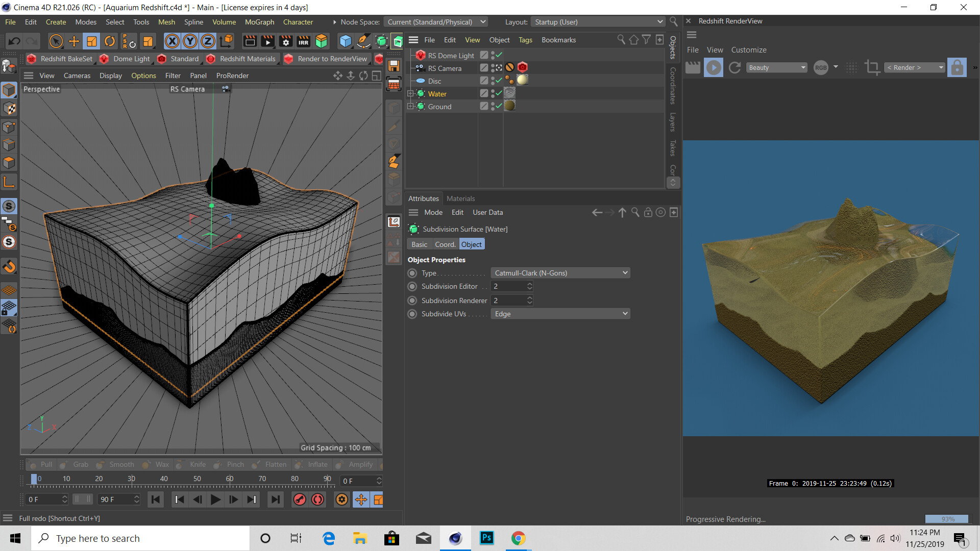Click Render to RenderView button
The image size is (980, 551).
326,59
